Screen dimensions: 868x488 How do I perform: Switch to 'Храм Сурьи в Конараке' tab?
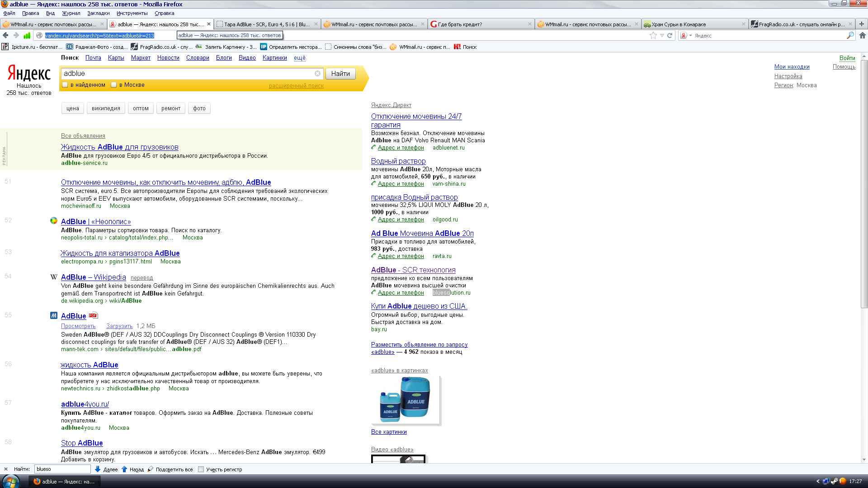tap(694, 24)
